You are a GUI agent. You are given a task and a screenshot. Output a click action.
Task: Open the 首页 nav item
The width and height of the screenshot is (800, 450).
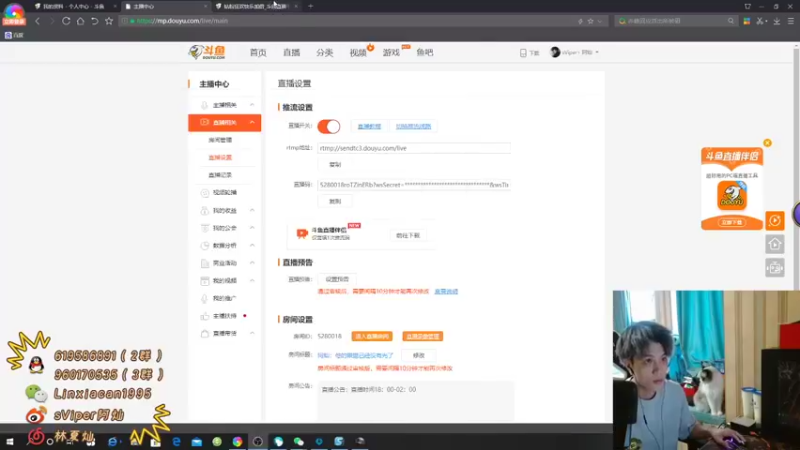click(x=258, y=53)
